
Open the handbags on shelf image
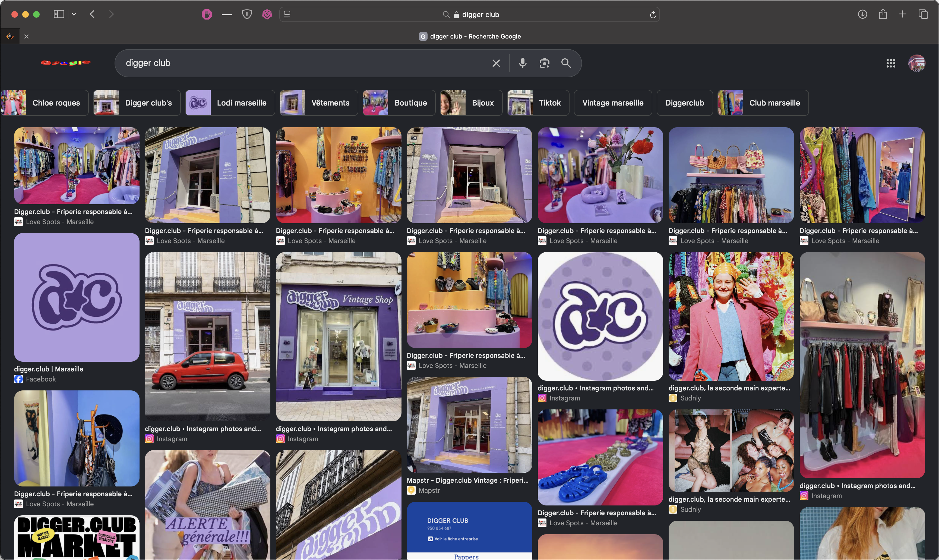coord(731,175)
